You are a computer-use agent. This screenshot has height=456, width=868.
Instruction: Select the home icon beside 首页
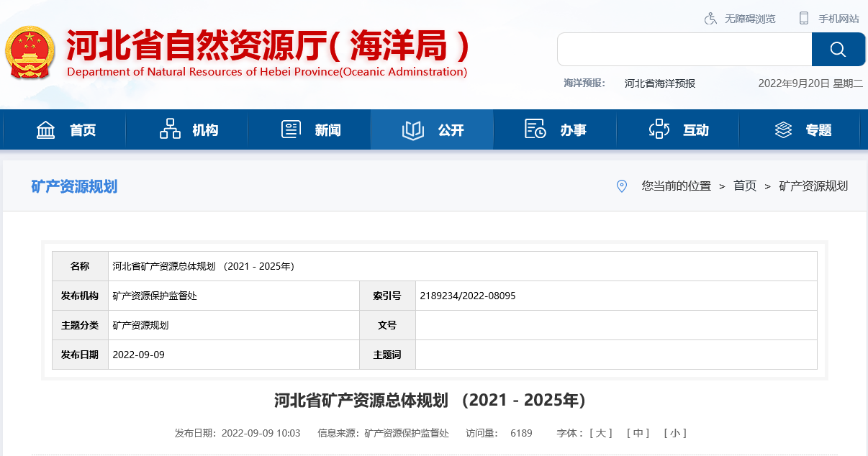click(x=46, y=129)
